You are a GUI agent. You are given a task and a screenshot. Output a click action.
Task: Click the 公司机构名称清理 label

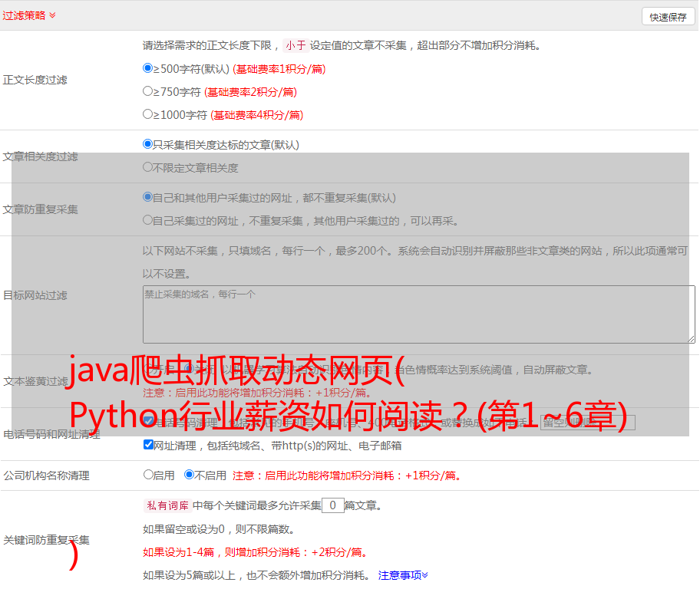(x=46, y=475)
